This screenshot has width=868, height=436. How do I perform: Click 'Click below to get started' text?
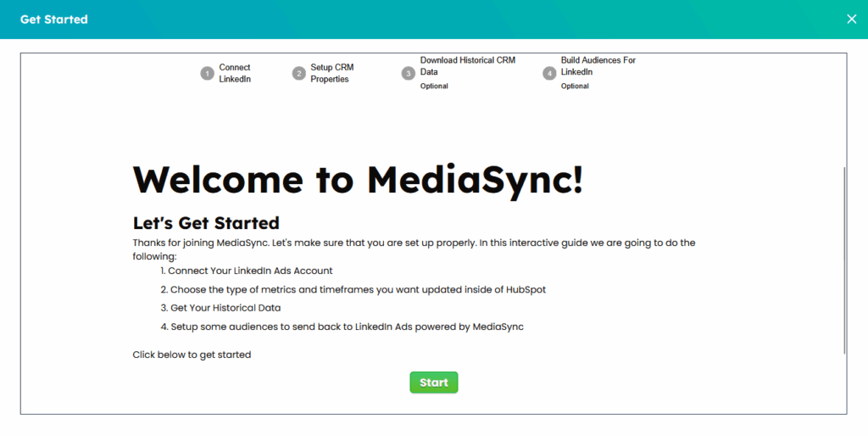coord(192,355)
